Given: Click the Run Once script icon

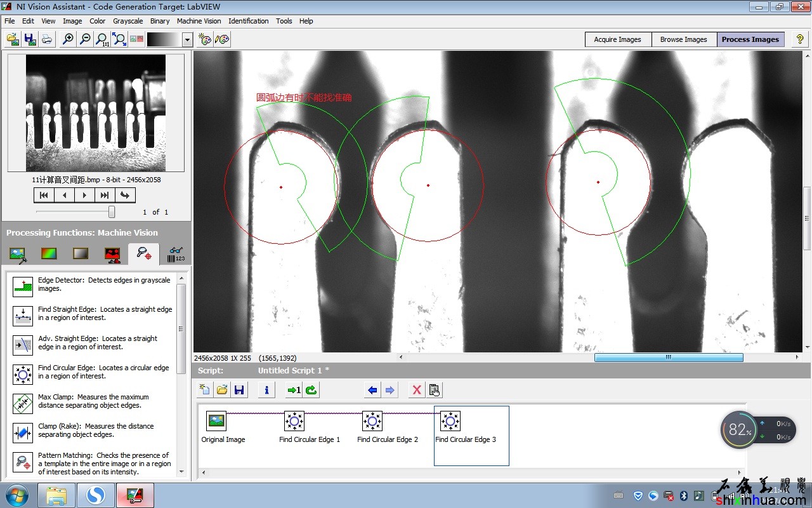Looking at the screenshot, I should click(294, 390).
